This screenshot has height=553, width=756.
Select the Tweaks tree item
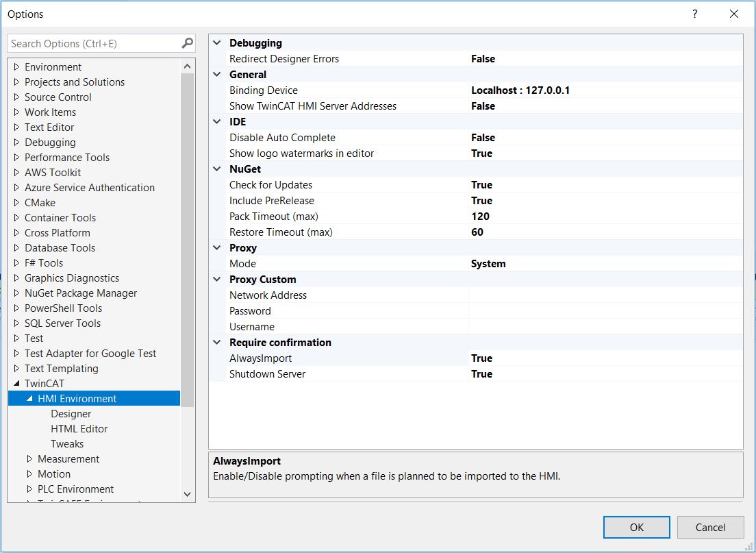pos(67,443)
